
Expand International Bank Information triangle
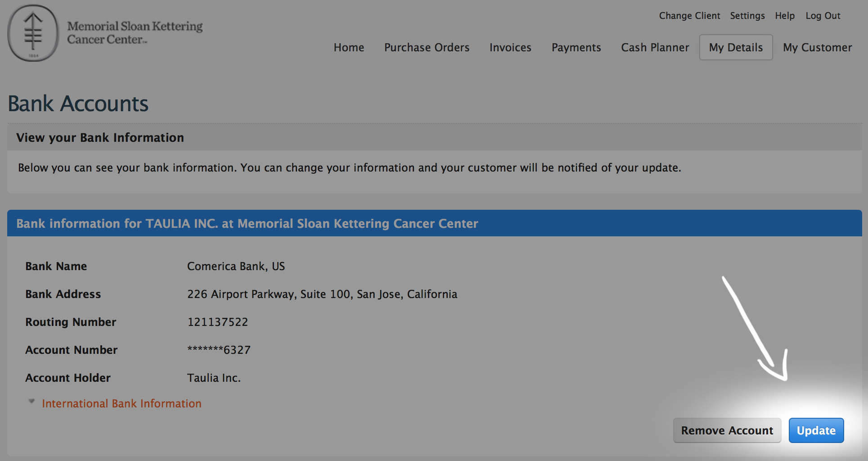tap(31, 401)
